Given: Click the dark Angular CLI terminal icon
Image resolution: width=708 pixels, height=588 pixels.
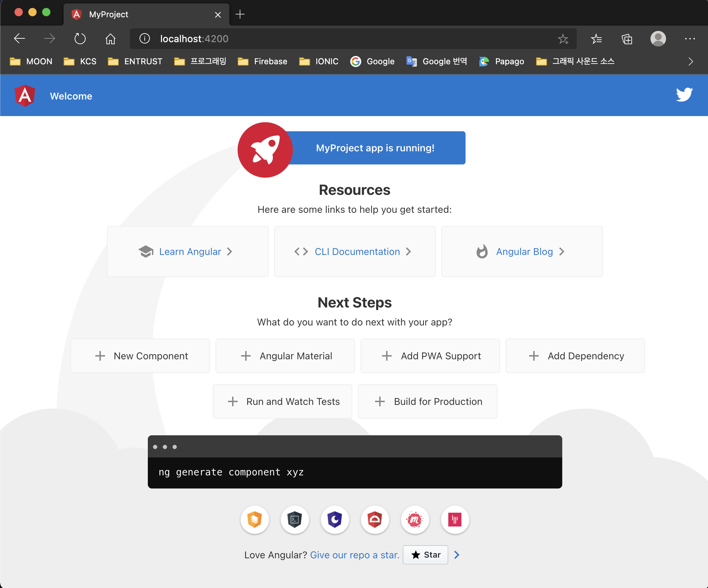Looking at the screenshot, I should point(295,520).
